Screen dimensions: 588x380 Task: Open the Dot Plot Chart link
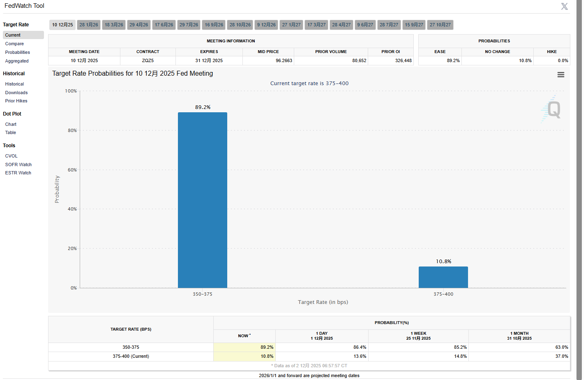pos(11,124)
